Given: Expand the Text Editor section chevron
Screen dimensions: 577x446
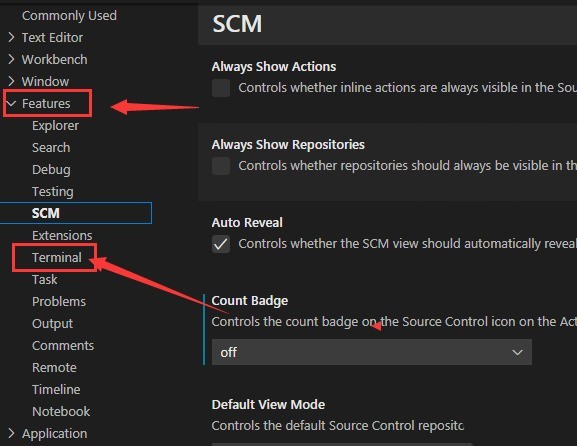Looking at the screenshot, I should pos(11,37).
